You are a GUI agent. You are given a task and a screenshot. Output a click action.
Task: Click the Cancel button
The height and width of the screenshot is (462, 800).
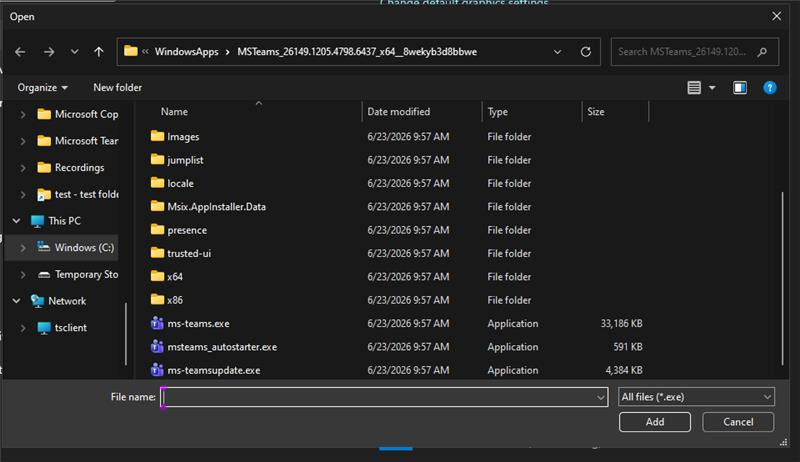tap(738, 422)
